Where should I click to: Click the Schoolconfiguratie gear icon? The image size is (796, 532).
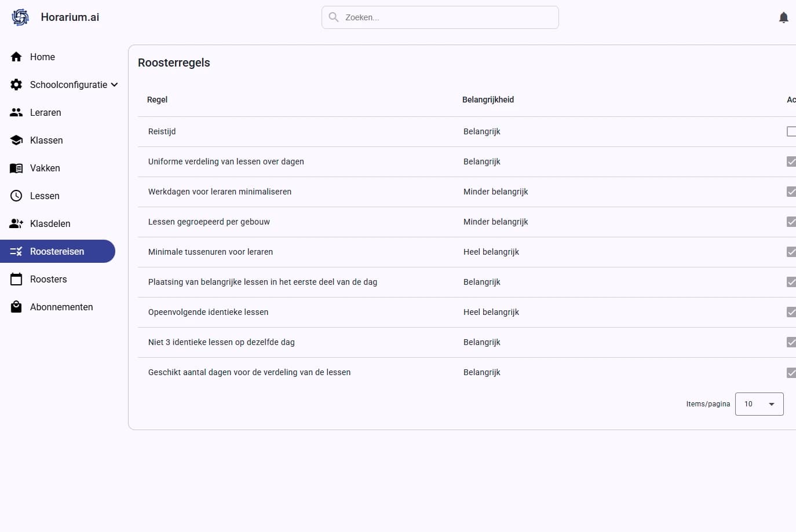[x=16, y=85]
